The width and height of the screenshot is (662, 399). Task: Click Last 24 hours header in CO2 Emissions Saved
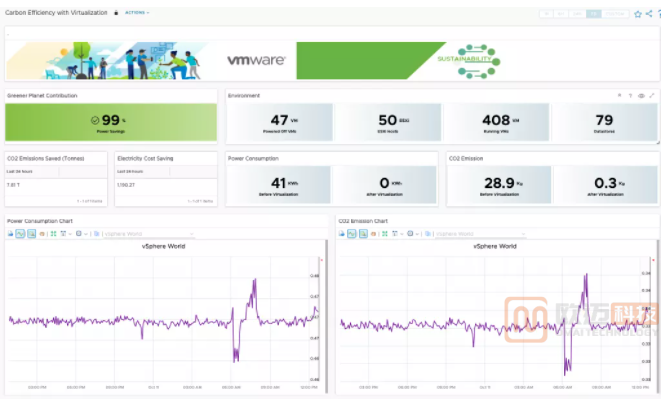(x=19, y=171)
